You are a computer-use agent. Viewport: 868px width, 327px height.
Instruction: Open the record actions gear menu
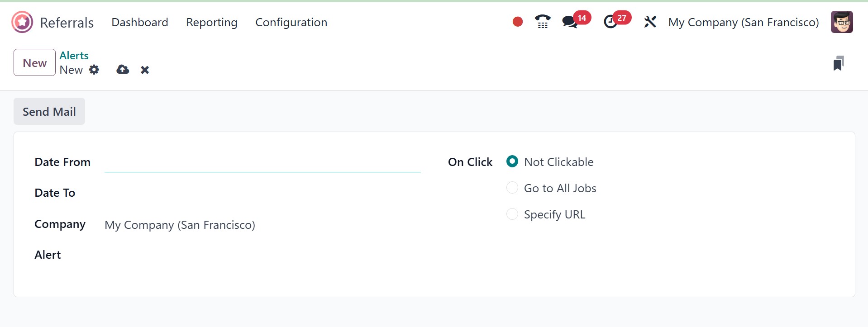(94, 70)
